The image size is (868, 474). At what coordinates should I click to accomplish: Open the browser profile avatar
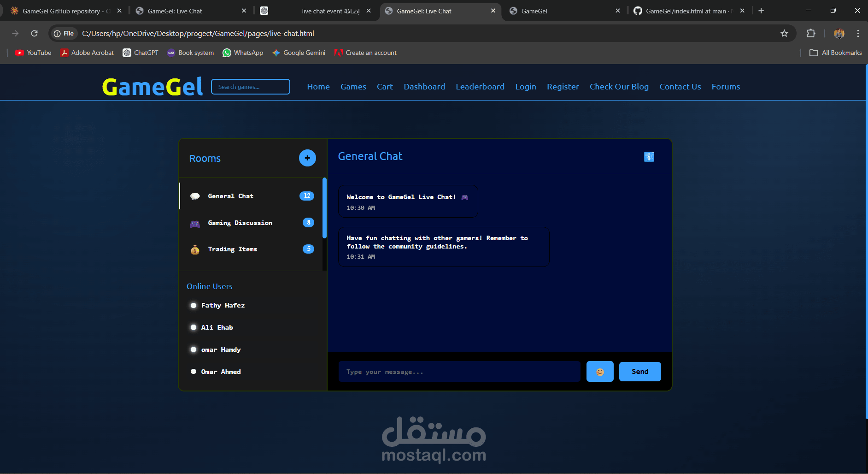(839, 33)
